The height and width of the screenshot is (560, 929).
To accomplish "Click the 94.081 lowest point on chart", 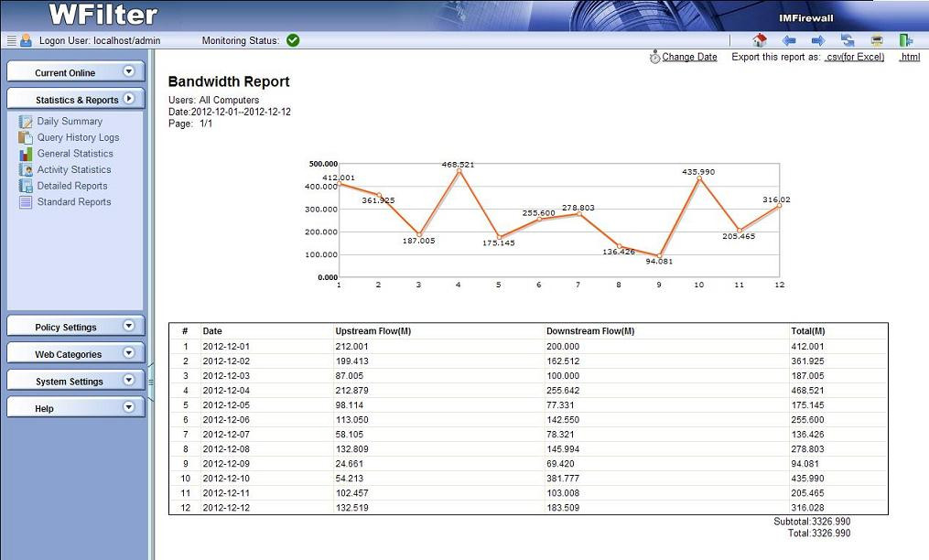I will point(659,256).
